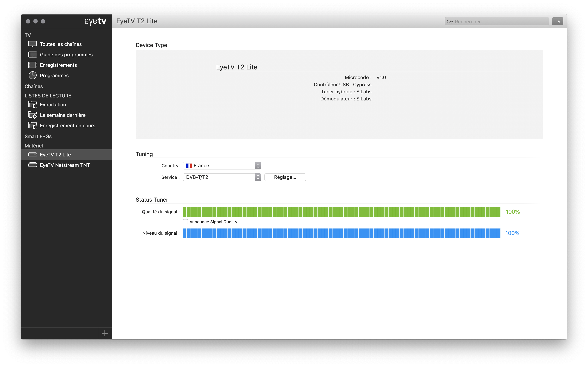Screen dimensions: 588x367
Task: Click the Chaînes section header
Action: 33,86
